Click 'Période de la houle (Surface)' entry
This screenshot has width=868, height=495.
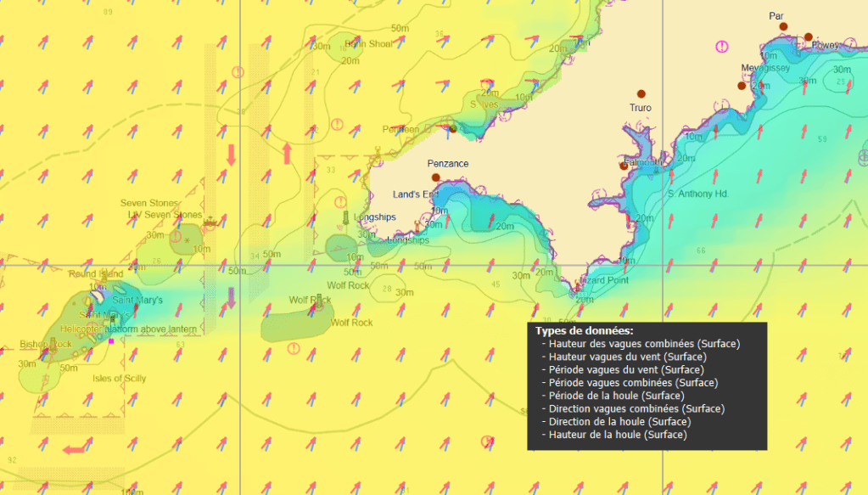616,396
